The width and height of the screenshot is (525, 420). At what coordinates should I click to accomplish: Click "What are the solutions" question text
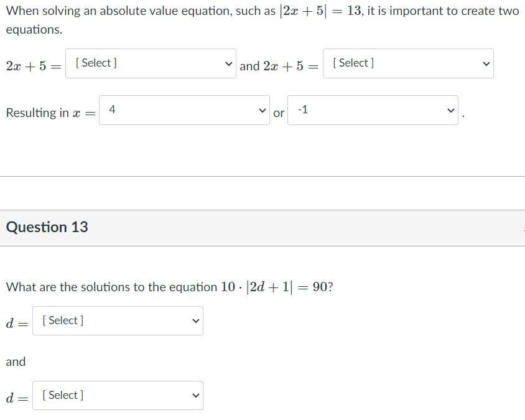point(112,287)
